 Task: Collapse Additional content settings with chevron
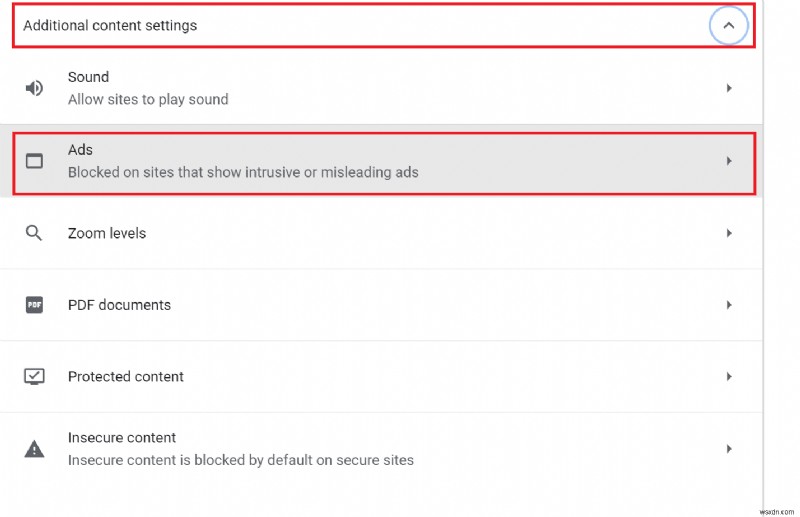tap(729, 25)
